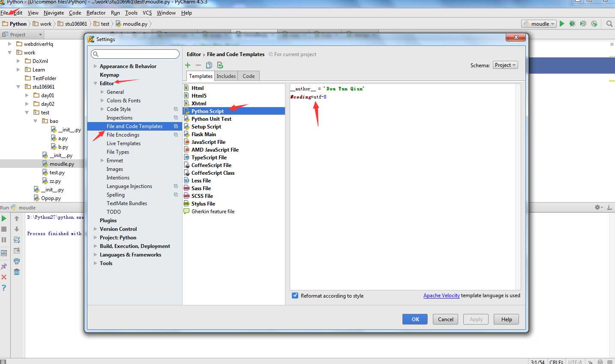Close the Run tab with red X
This screenshot has width=615, height=364.
point(4,277)
